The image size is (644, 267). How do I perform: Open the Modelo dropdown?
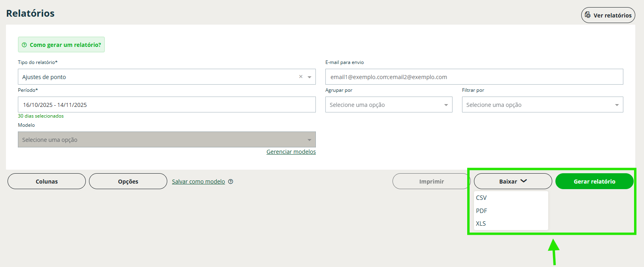(x=166, y=140)
